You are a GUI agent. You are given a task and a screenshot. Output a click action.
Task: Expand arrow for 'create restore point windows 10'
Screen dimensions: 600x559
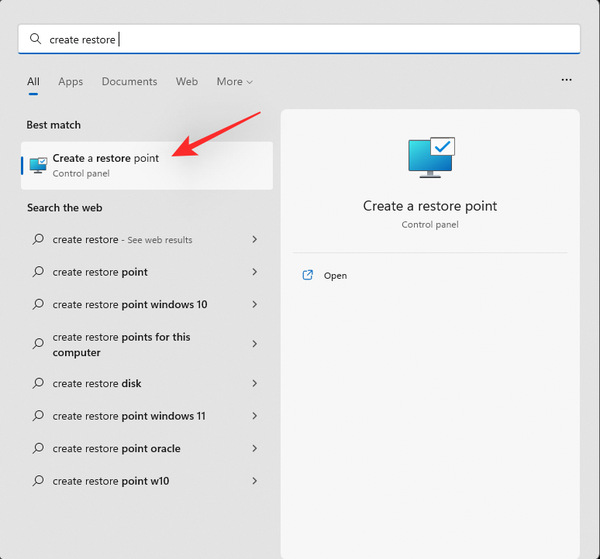pos(255,304)
